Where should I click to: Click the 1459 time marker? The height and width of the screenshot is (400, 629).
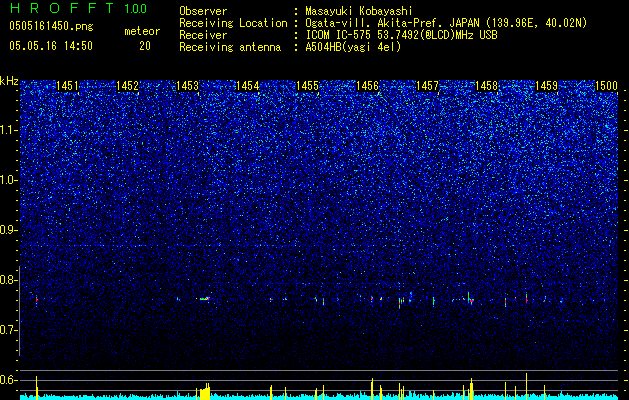click(x=547, y=85)
